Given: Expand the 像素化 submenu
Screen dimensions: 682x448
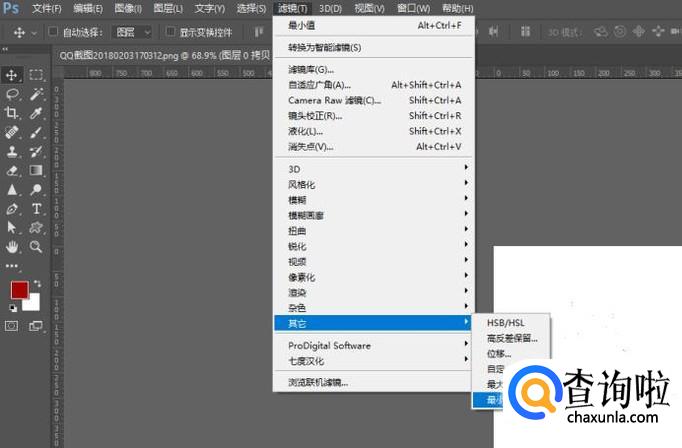Looking at the screenshot, I should coord(374,277).
